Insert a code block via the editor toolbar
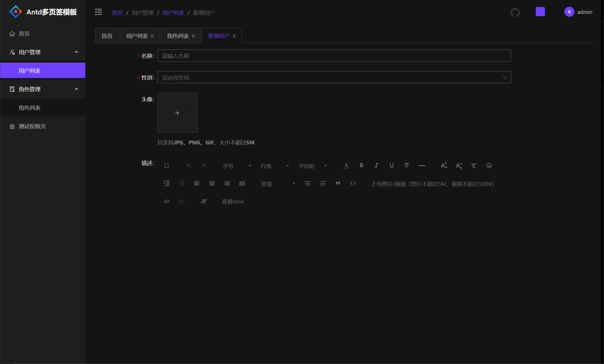Viewport: 604px width, 364px height. coord(353,183)
